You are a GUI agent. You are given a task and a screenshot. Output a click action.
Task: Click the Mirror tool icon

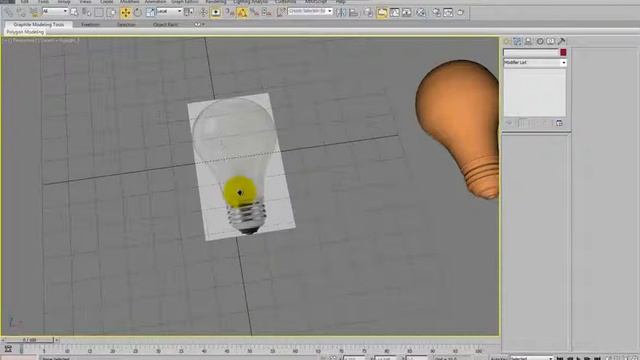pos(340,13)
